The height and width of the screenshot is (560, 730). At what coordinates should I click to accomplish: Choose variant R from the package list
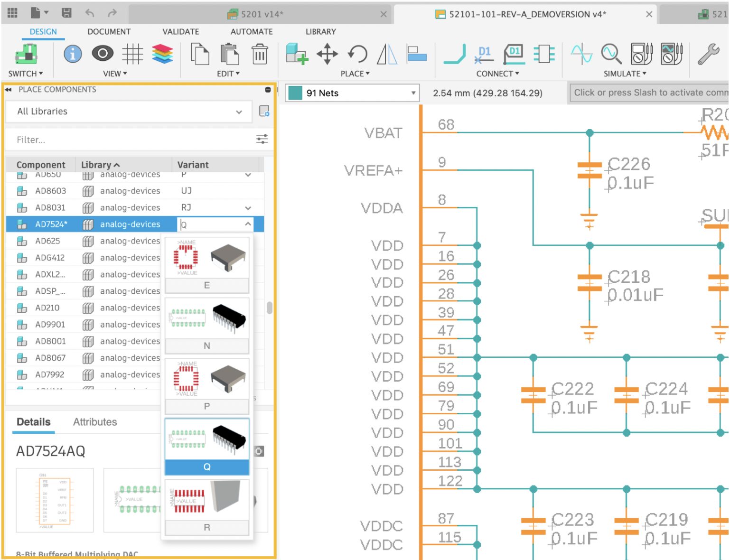206,527
